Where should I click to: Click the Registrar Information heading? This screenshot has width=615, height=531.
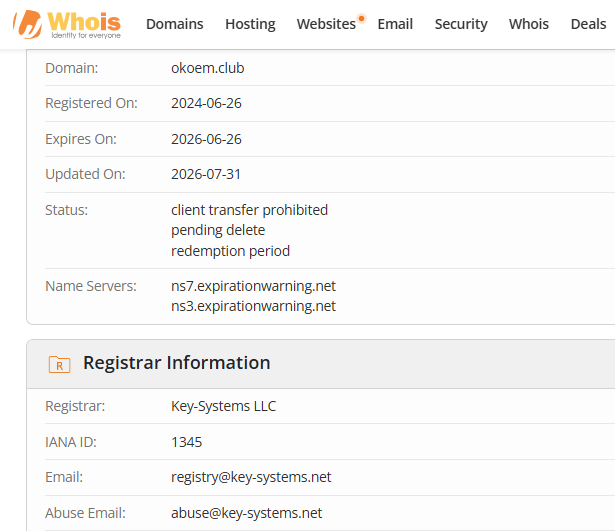(x=176, y=363)
